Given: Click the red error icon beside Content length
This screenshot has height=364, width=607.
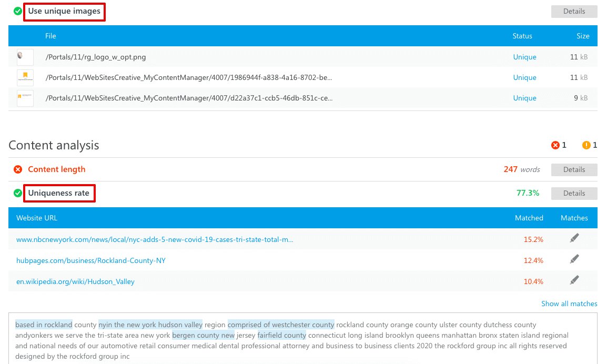Looking at the screenshot, I should tap(18, 169).
